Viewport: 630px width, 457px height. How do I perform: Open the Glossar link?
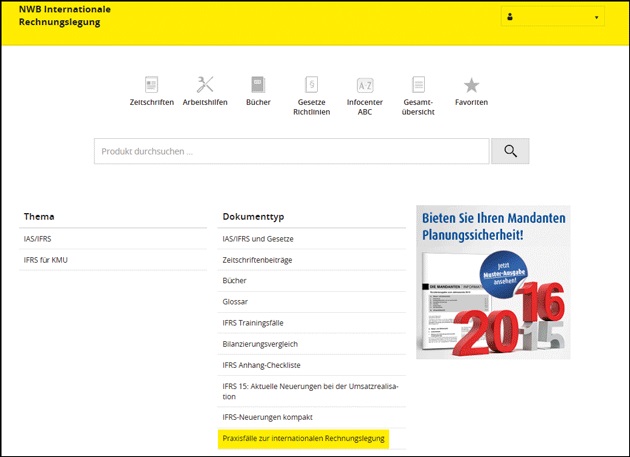tap(235, 301)
